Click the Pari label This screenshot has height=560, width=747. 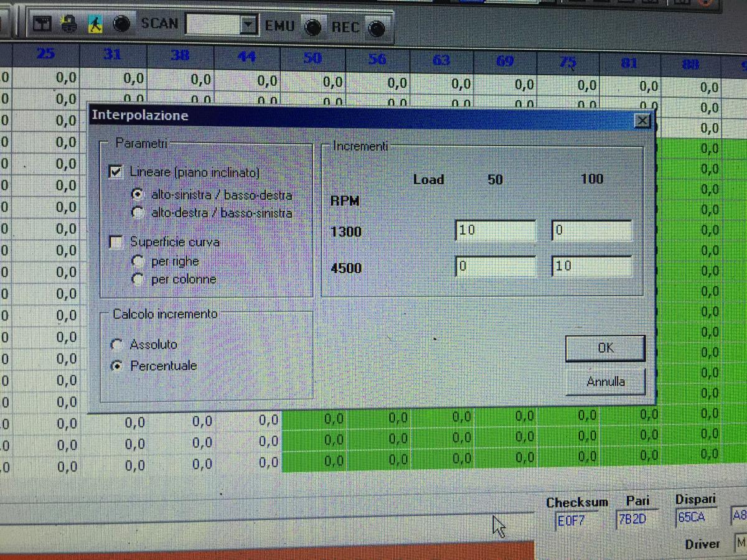point(638,501)
